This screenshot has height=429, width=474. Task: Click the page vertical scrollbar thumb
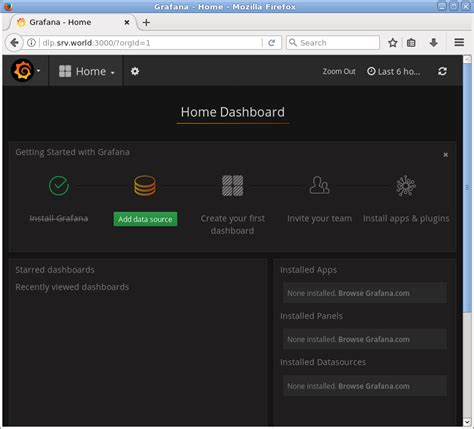[x=467, y=188]
